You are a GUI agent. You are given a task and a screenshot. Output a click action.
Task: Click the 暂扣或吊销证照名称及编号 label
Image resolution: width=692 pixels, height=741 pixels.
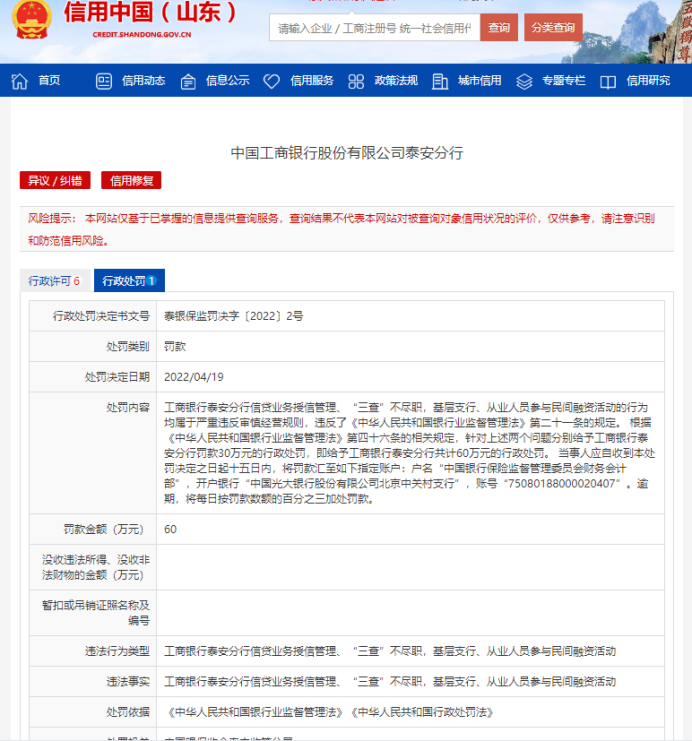pos(96,612)
